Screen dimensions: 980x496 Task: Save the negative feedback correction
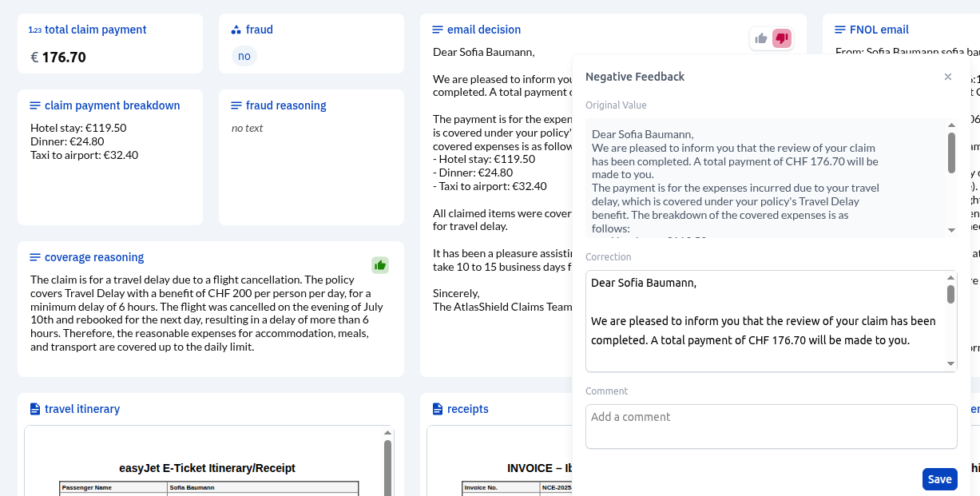coord(939,479)
